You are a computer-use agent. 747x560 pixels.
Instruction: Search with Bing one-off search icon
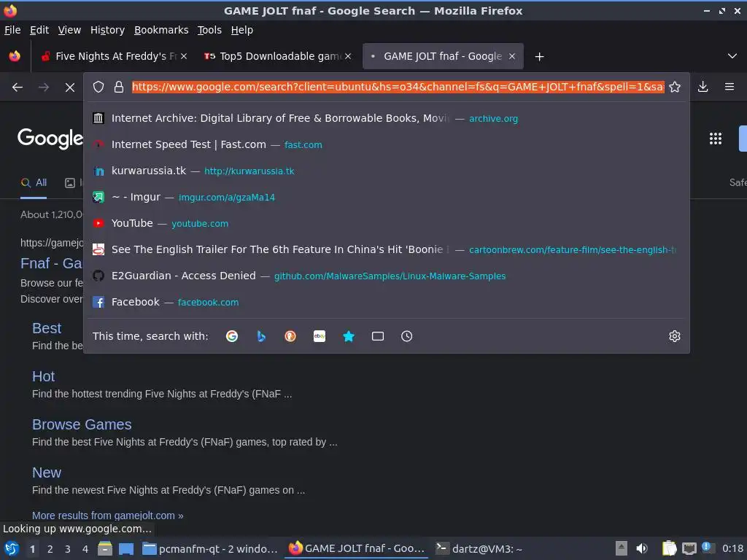[261, 336]
